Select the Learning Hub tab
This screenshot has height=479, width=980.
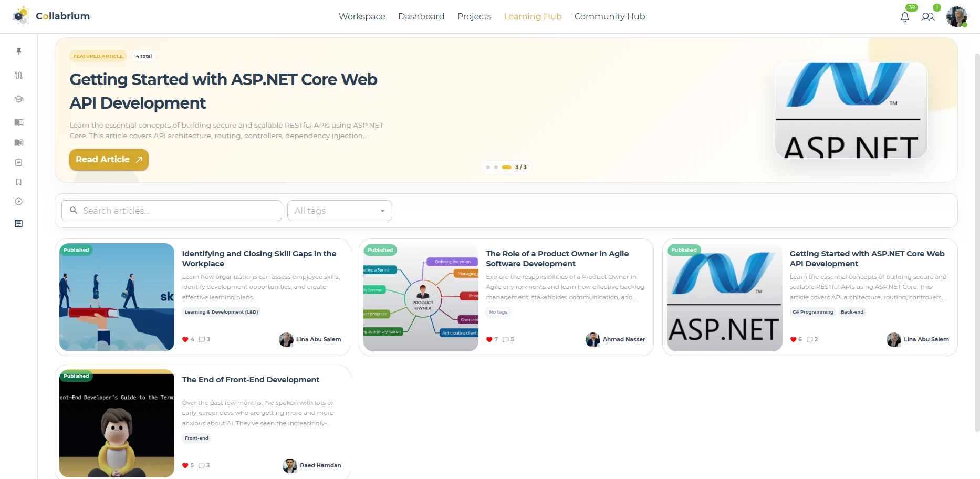pos(533,16)
